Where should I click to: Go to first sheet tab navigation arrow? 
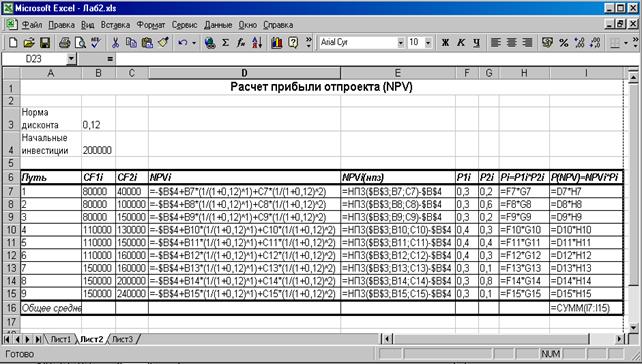coord(7,339)
